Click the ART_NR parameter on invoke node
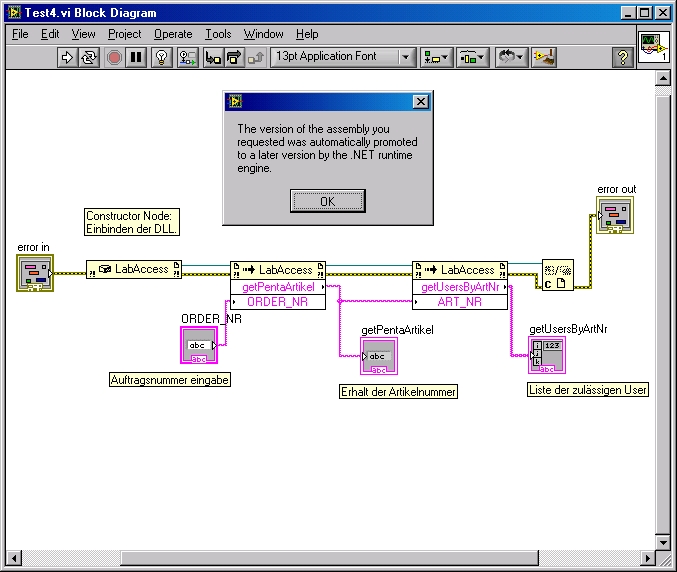Image resolution: width=677 pixels, height=572 pixels. pyautogui.click(x=460, y=302)
